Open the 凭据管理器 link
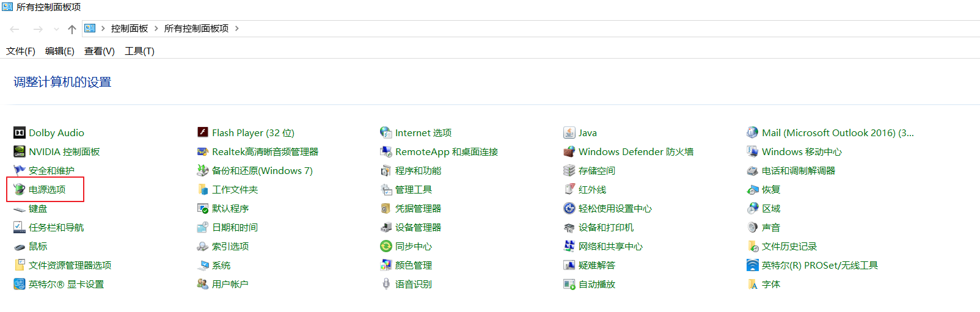Viewport: 980px width, 312px height. pos(419,209)
